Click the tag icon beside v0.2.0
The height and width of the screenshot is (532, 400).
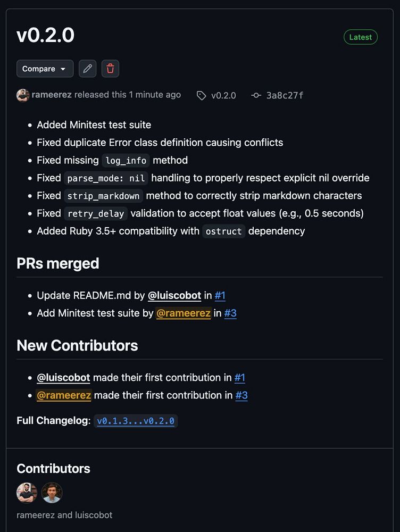[x=201, y=96]
